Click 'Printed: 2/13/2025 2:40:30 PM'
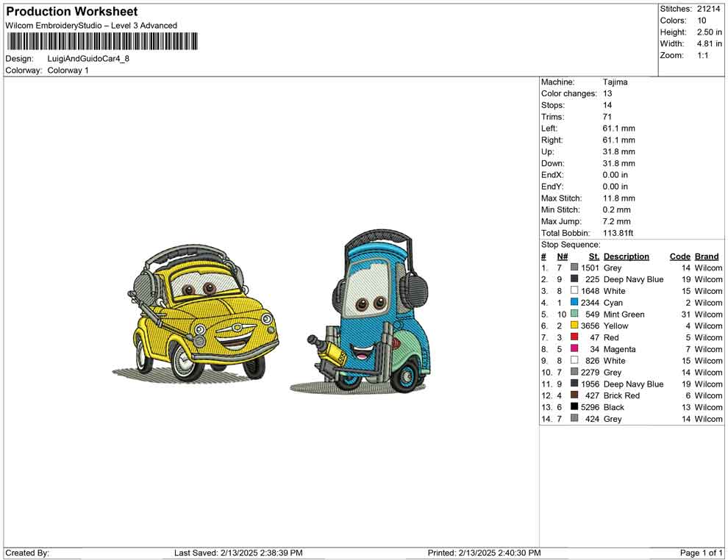This screenshot has height=560, width=728. pos(485,553)
